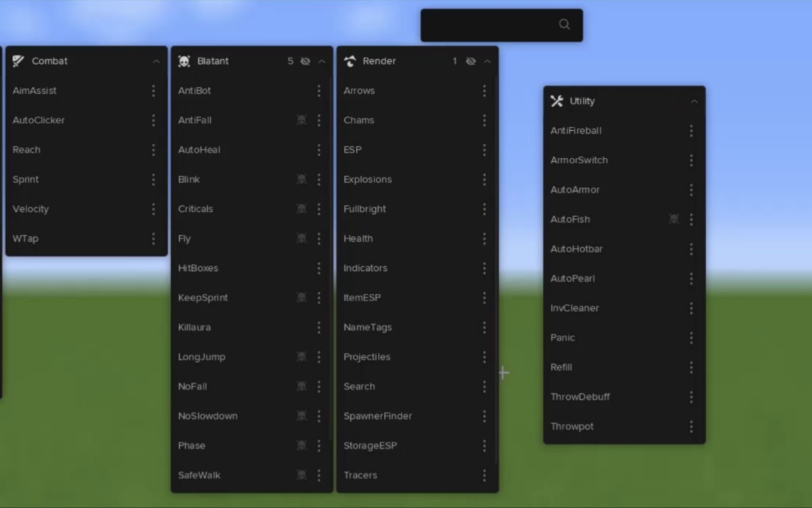Screen dimensions: 812x508
Task: Click the skull icon beside Blink
Action: click(x=302, y=179)
